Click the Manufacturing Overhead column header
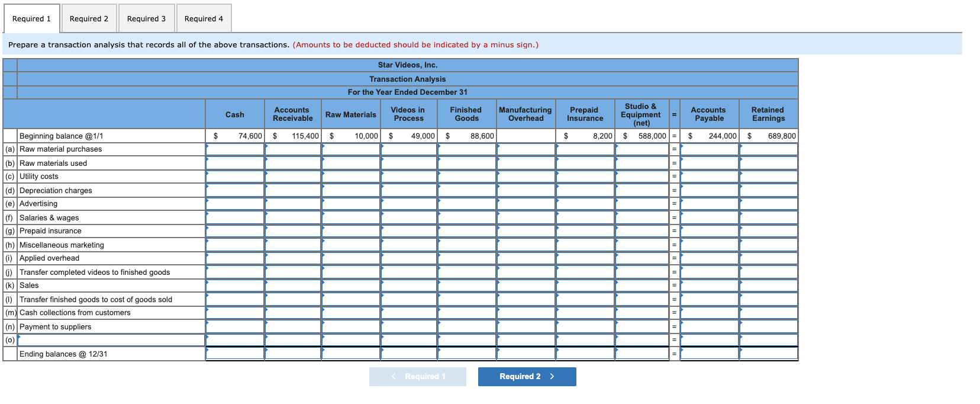The height and width of the screenshot is (404, 980). tap(526, 114)
